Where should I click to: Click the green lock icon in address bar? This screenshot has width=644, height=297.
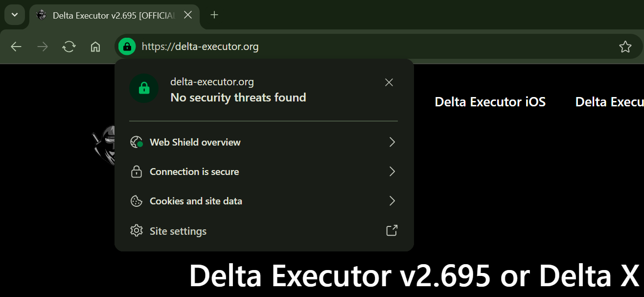click(127, 47)
